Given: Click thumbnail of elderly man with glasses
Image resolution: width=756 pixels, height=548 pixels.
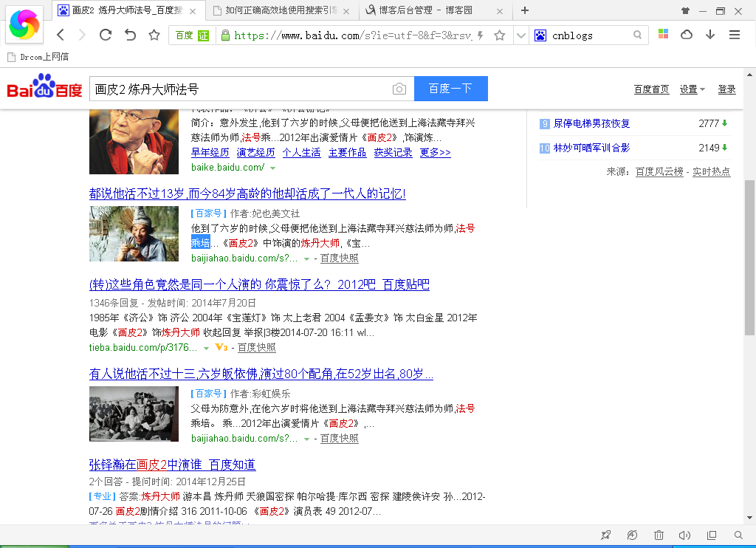Looking at the screenshot, I should point(134,142).
